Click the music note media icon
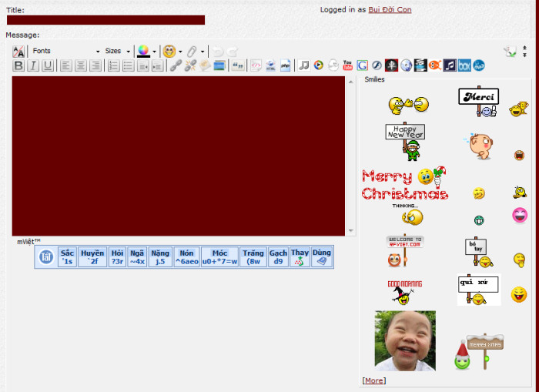This screenshot has height=392, width=539. click(x=304, y=65)
